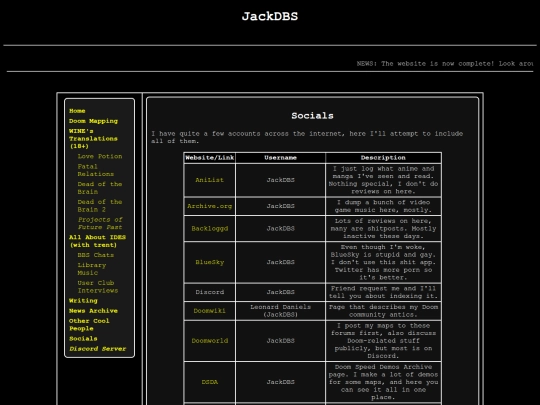Open the News Archive page
The width and height of the screenshot is (540, 405).
93,311
